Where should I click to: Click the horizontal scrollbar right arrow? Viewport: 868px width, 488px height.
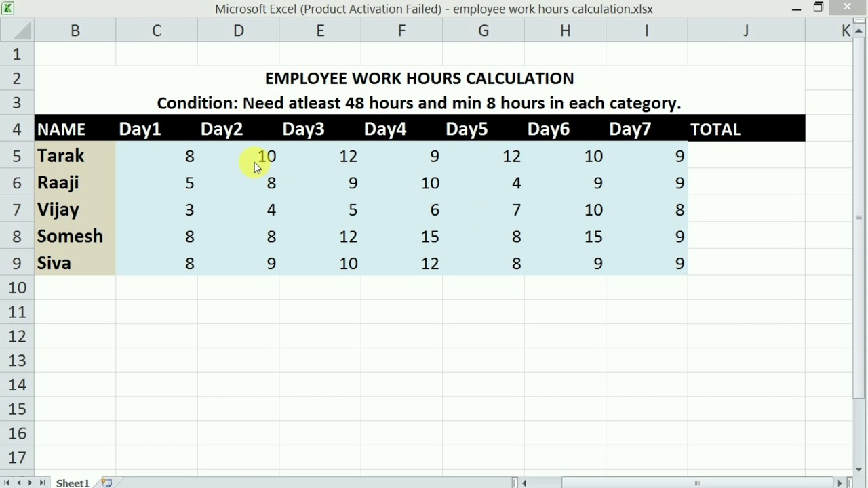point(840,483)
